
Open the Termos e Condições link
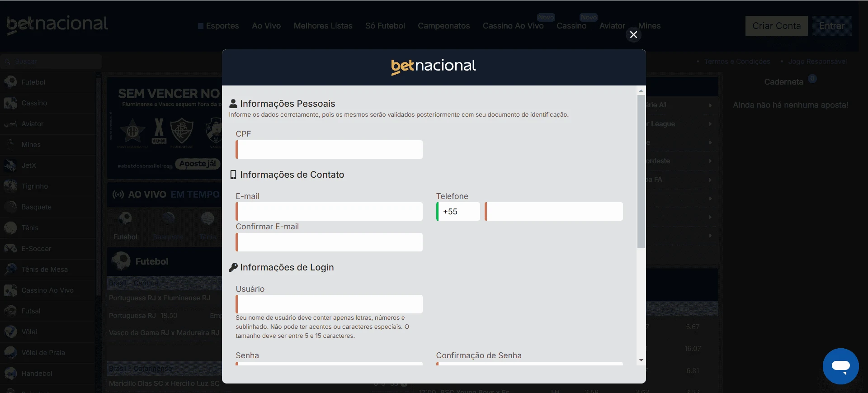tap(737, 61)
